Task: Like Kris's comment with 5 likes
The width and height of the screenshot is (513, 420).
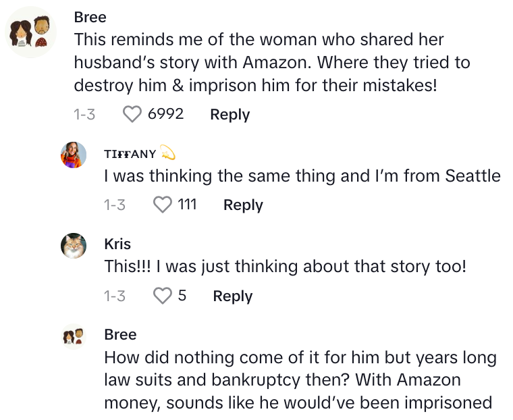Action: pos(163,296)
